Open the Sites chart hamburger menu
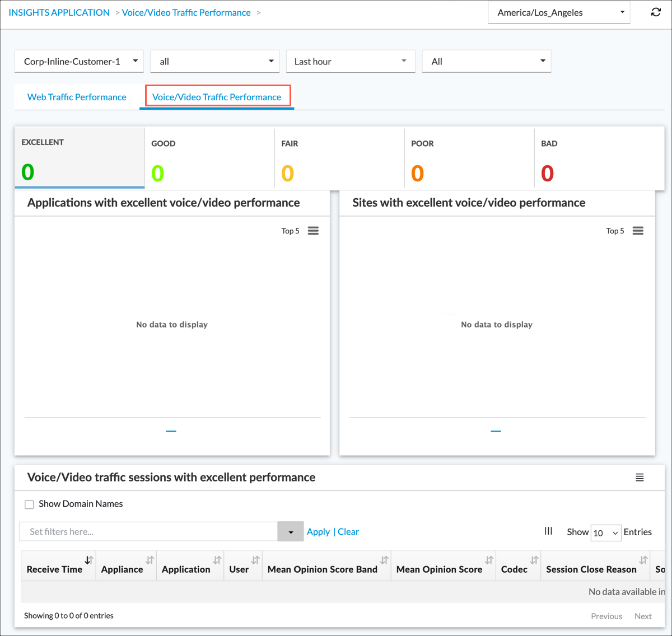The image size is (672, 636). pyautogui.click(x=638, y=231)
